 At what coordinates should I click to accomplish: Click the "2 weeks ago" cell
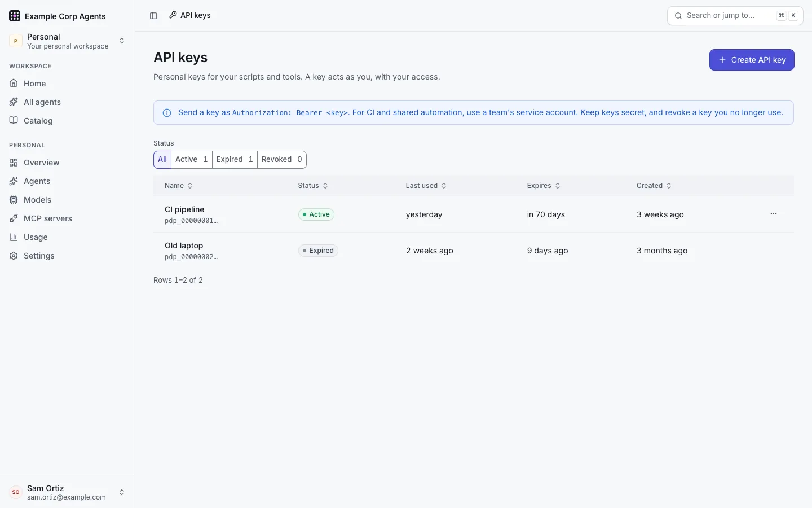[x=430, y=251]
